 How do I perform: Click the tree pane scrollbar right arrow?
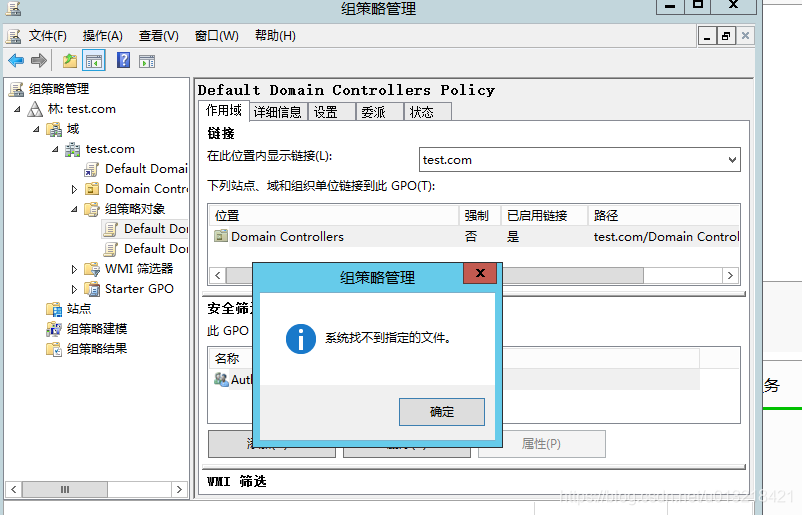(179, 489)
